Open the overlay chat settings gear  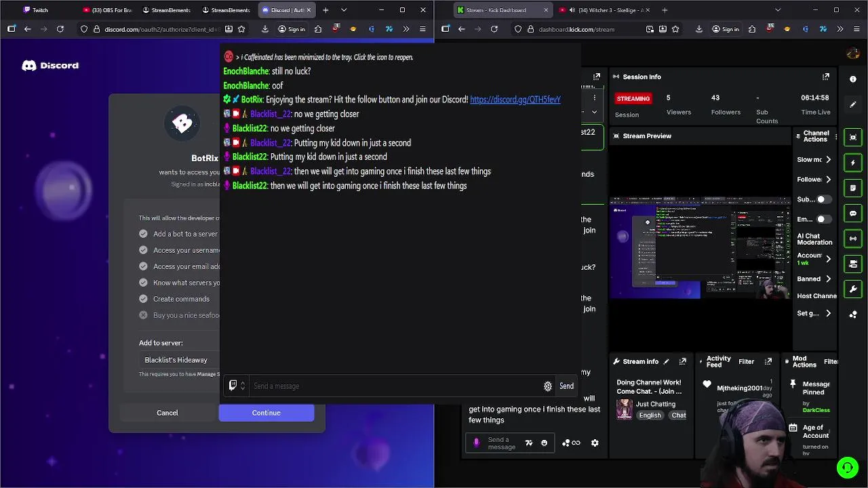(548, 386)
